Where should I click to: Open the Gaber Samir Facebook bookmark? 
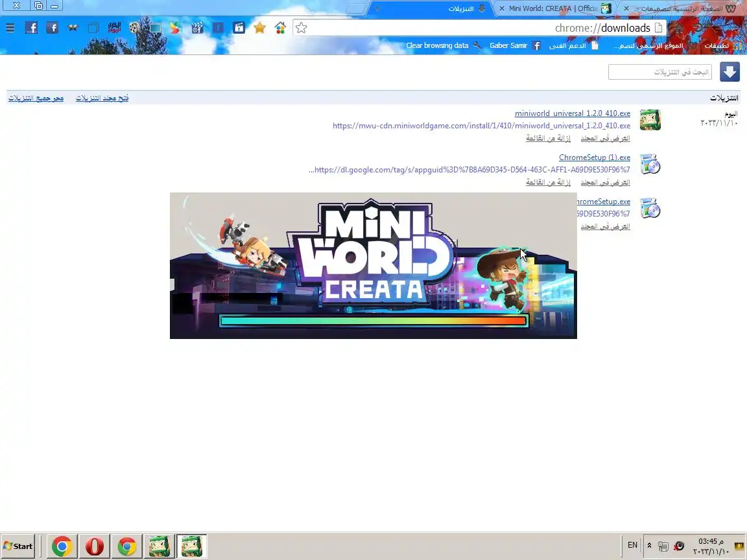514,46
